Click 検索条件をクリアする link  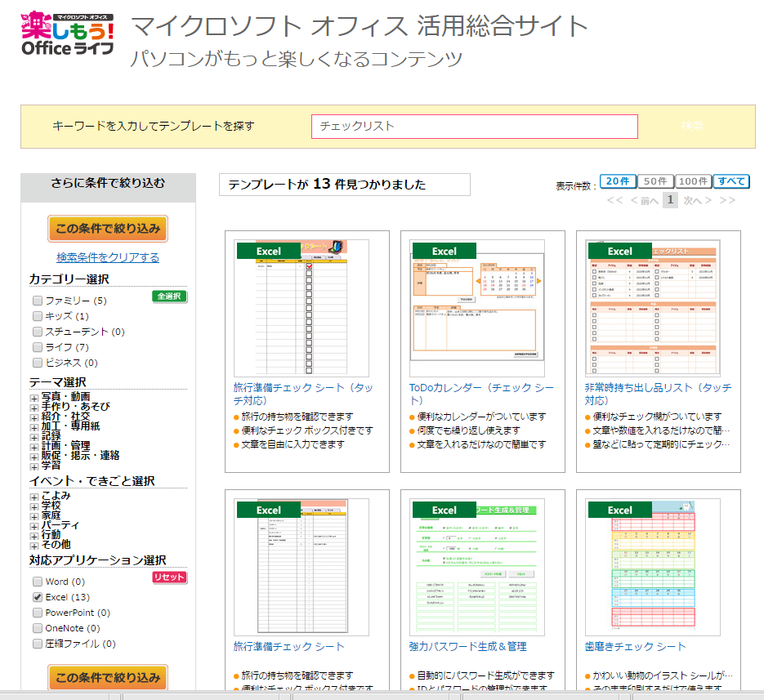point(108,257)
